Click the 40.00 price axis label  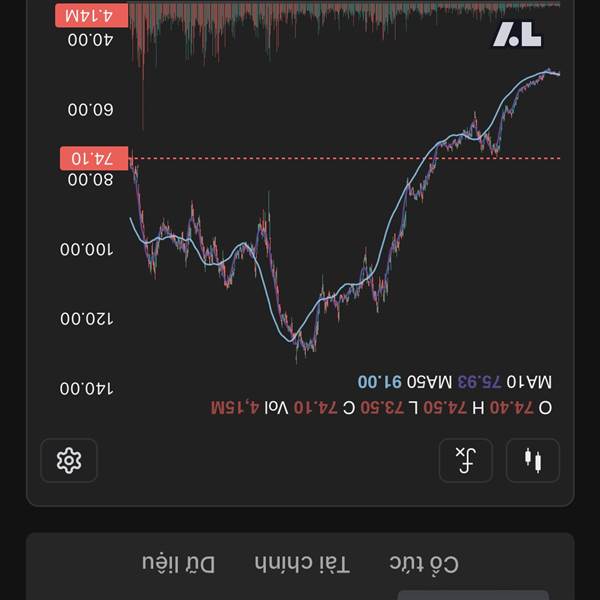pos(90,40)
